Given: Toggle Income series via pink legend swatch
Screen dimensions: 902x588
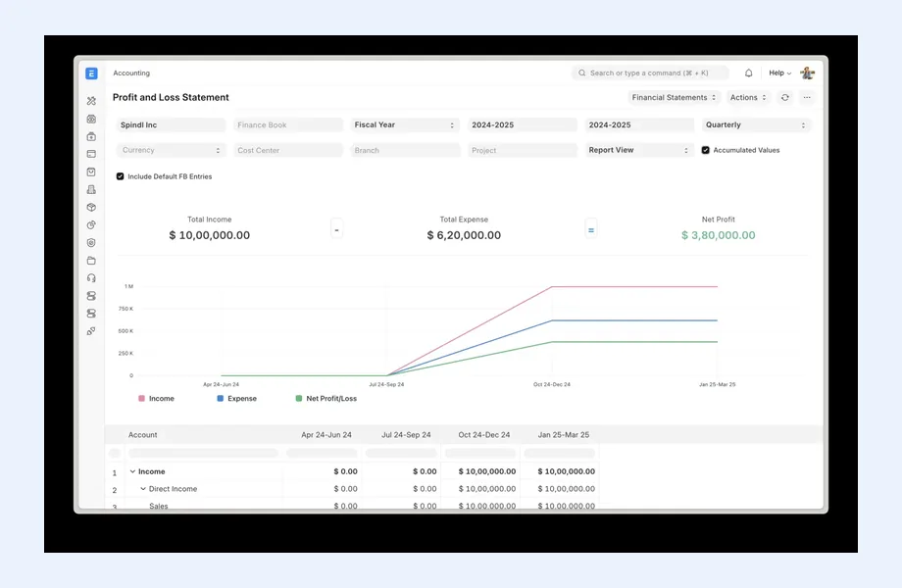Looking at the screenshot, I should 141,398.
